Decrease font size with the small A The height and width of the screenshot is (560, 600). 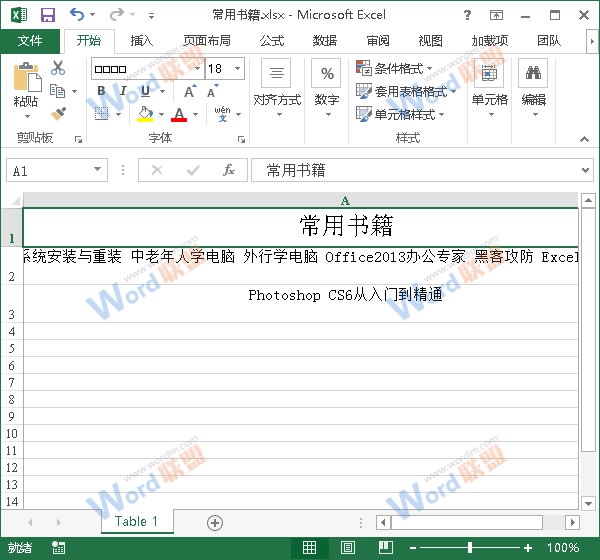click(x=213, y=91)
